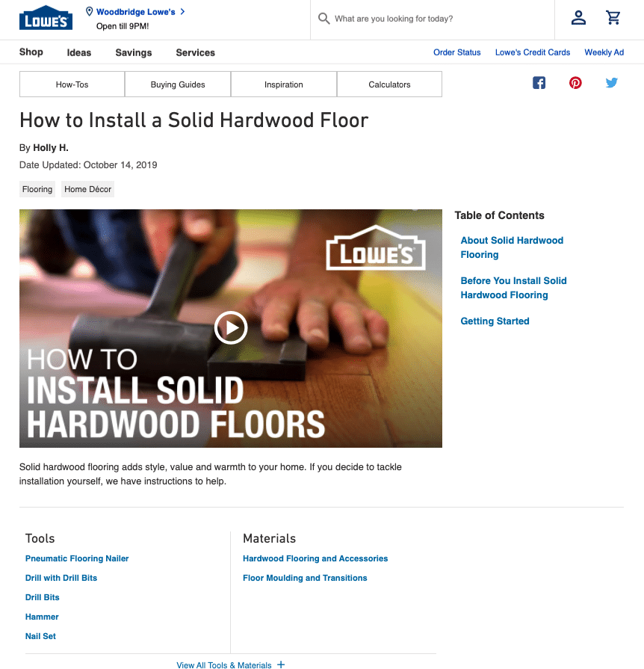
Task: Switch to the Buying Guides tab
Action: tap(178, 84)
